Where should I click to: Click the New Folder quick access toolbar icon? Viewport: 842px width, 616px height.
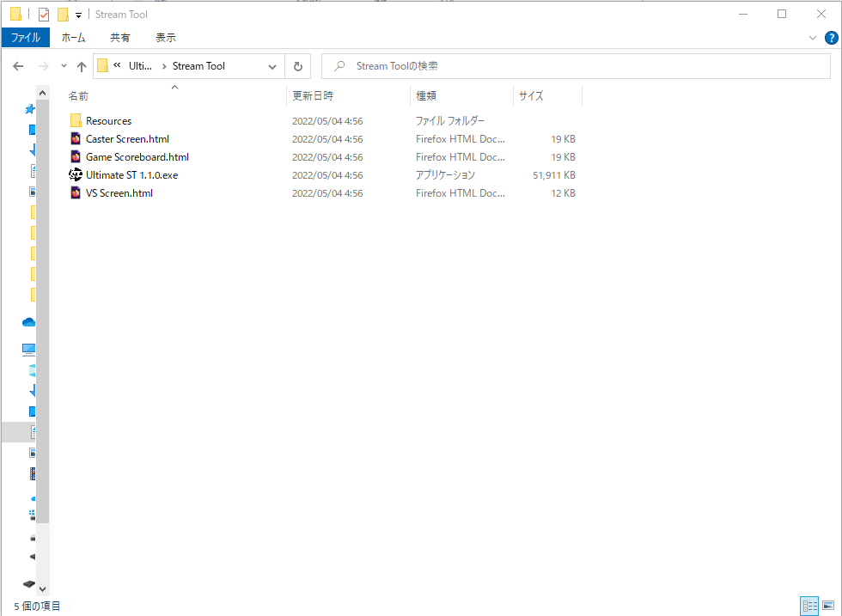click(x=63, y=15)
